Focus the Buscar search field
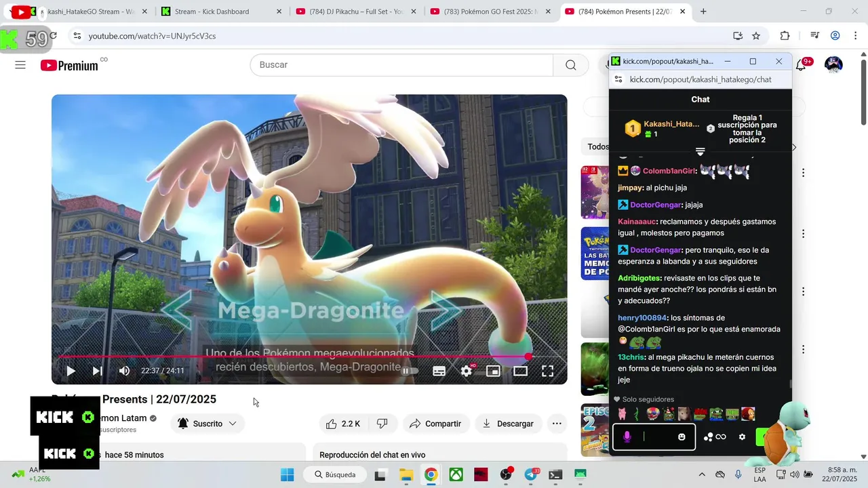Image resolution: width=868 pixels, height=488 pixels. point(401,65)
